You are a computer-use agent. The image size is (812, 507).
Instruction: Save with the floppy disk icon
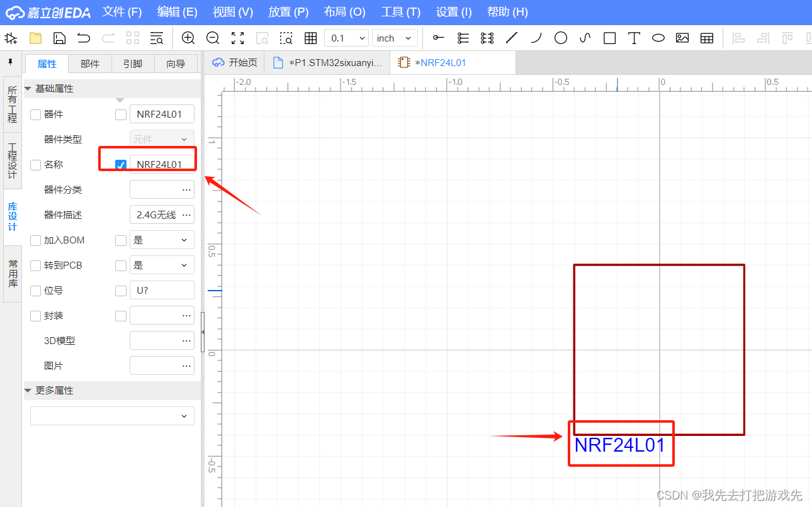tap(59, 38)
